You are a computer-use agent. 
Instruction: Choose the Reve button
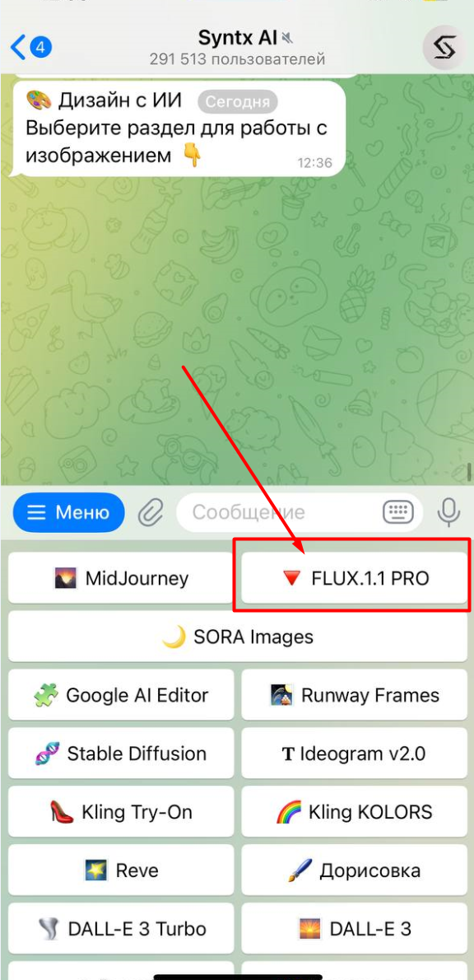(x=121, y=870)
